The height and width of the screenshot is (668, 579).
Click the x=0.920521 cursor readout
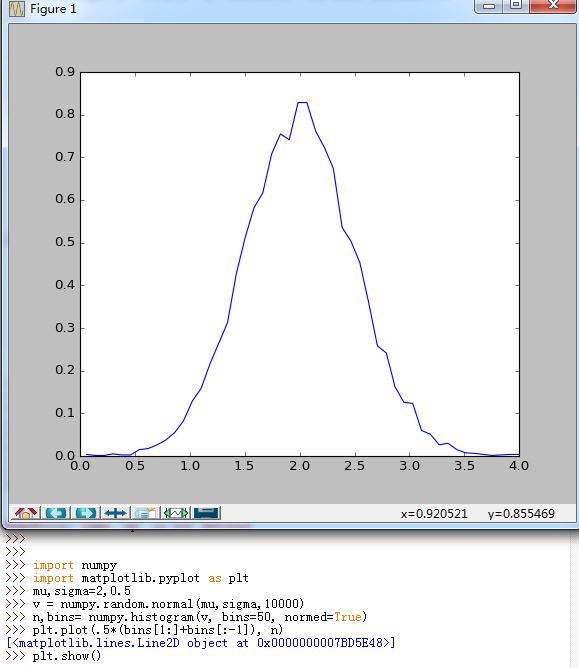coord(434,514)
